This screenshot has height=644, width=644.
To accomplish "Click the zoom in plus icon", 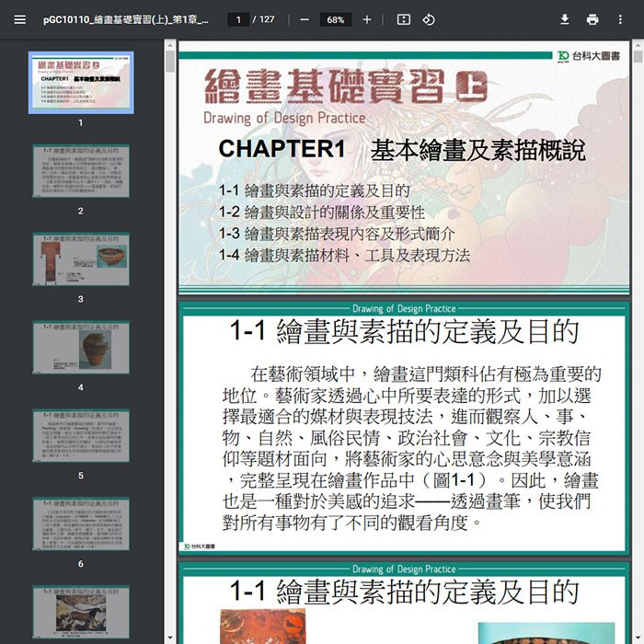I will pyautogui.click(x=366, y=19).
